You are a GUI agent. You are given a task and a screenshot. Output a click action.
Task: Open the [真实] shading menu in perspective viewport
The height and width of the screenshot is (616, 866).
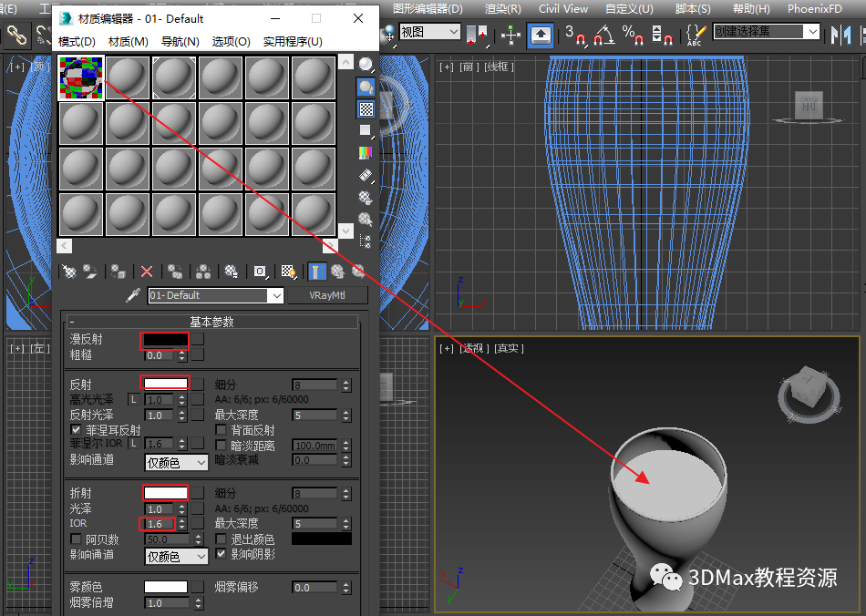tap(509, 348)
